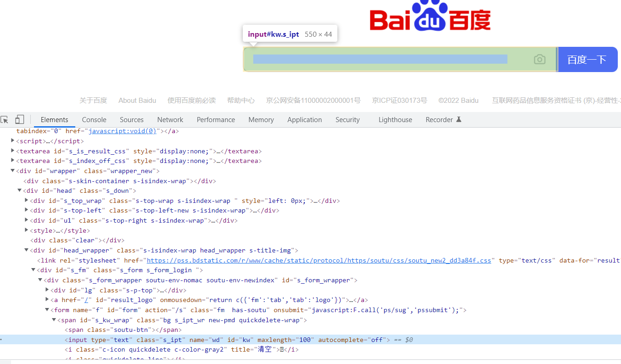Click the input#kw.s_ipt inspector tooltip

[290, 34]
